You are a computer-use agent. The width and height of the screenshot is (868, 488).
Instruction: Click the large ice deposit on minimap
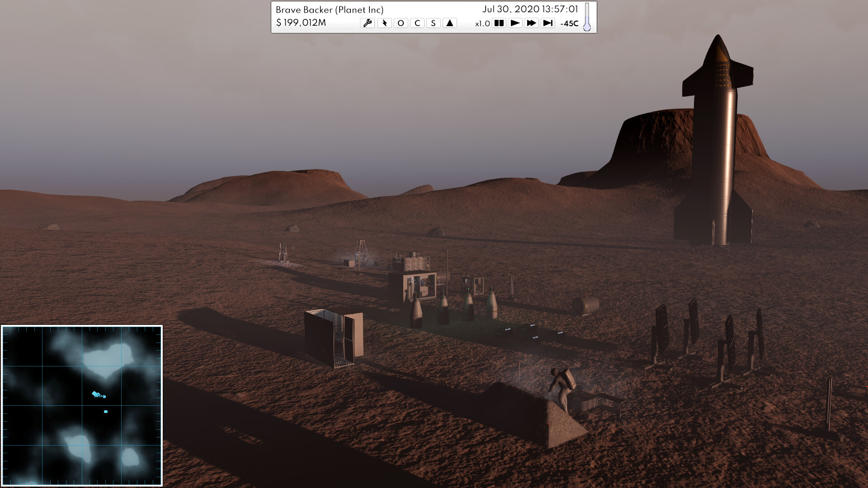point(107,359)
